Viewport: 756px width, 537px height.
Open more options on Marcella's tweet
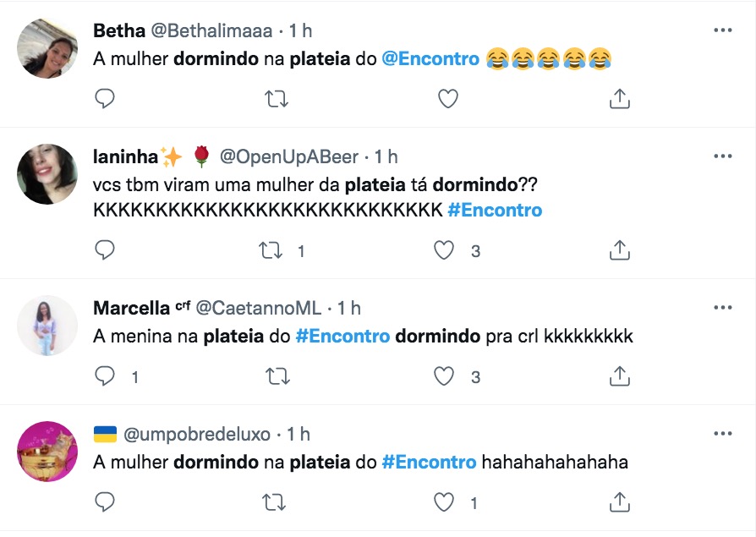(x=722, y=307)
